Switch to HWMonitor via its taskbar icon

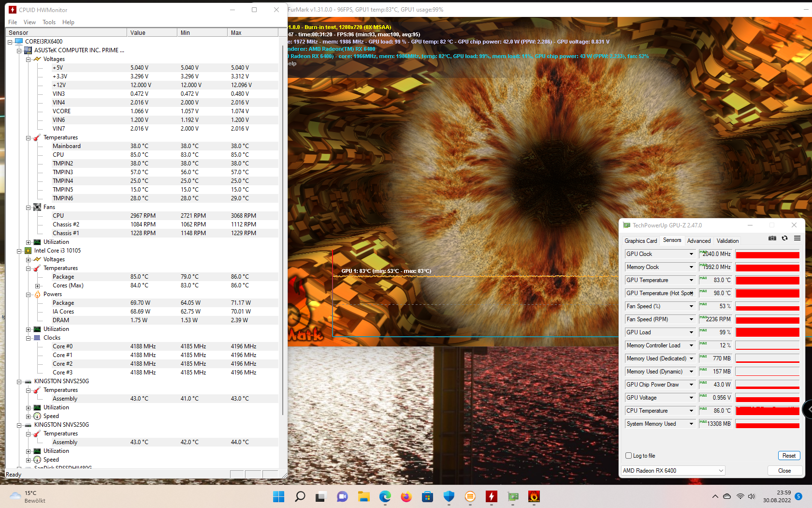point(491,496)
